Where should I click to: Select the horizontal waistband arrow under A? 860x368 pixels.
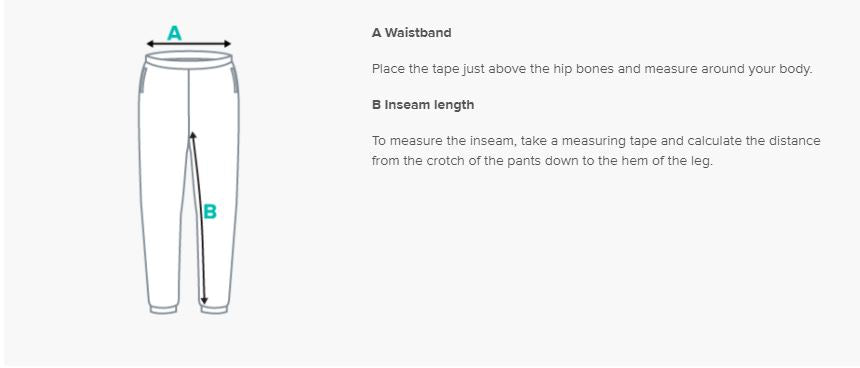(x=189, y=44)
